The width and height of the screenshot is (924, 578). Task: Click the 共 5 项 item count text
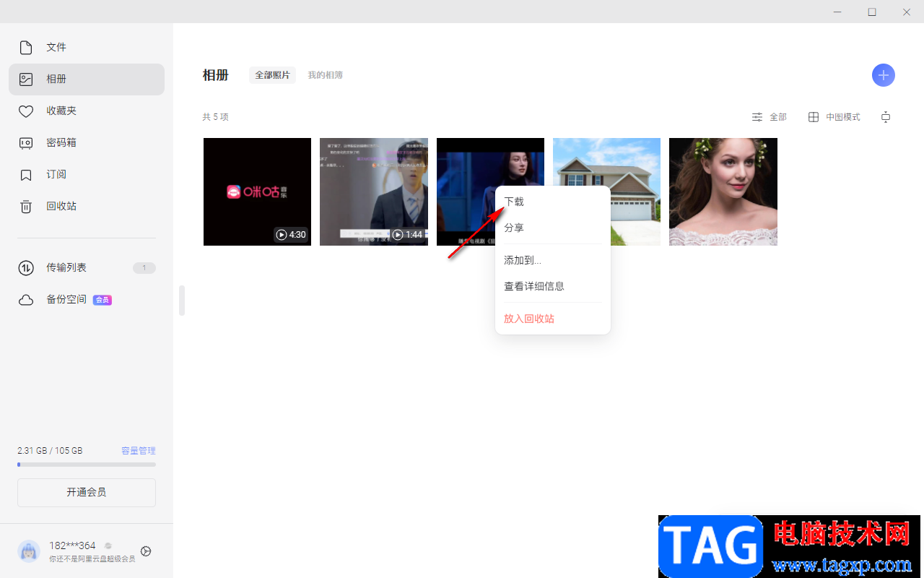click(x=216, y=117)
